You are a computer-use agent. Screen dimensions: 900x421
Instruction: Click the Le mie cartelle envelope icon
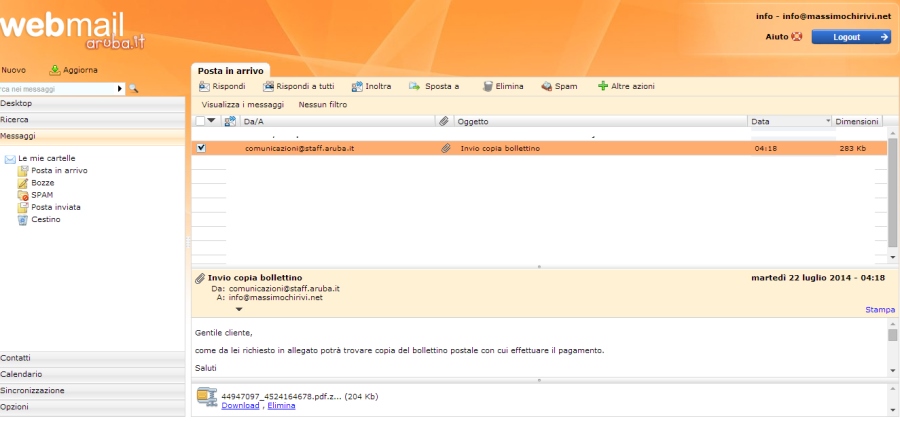tap(10, 159)
